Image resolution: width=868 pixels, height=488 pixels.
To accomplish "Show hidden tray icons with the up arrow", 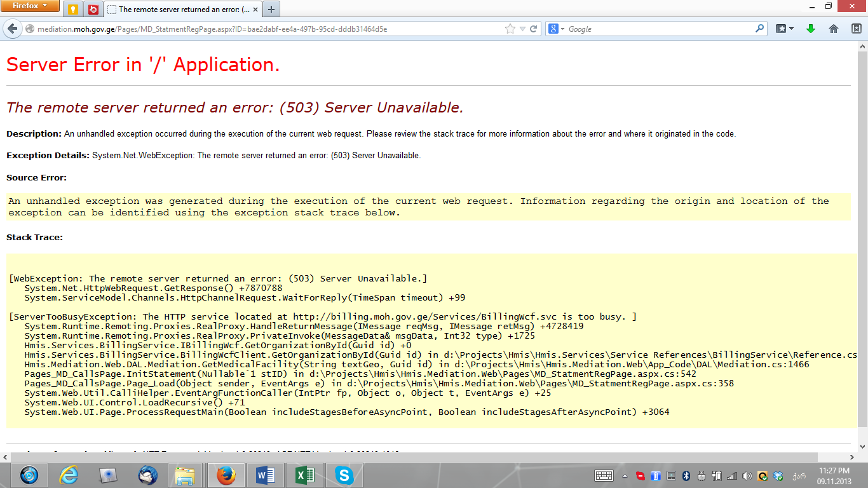I will (625, 475).
